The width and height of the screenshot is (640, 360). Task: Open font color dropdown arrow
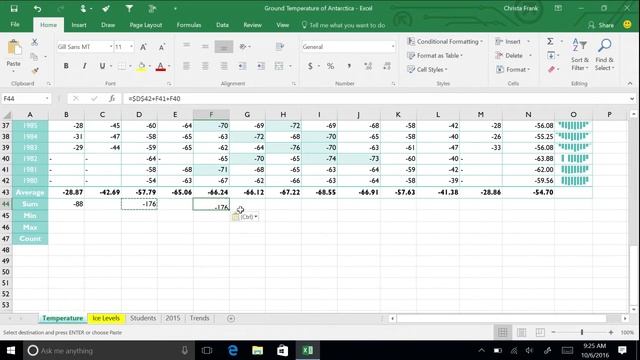pos(169,66)
